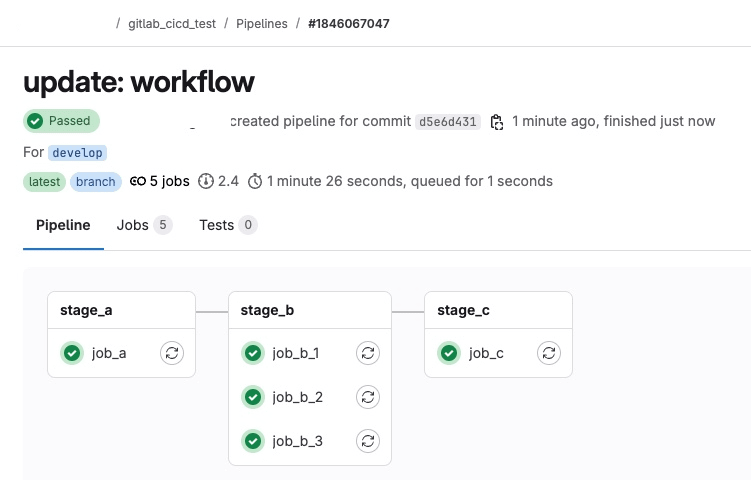
Task: Click the Passed status badge
Action: pyautogui.click(x=61, y=121)
